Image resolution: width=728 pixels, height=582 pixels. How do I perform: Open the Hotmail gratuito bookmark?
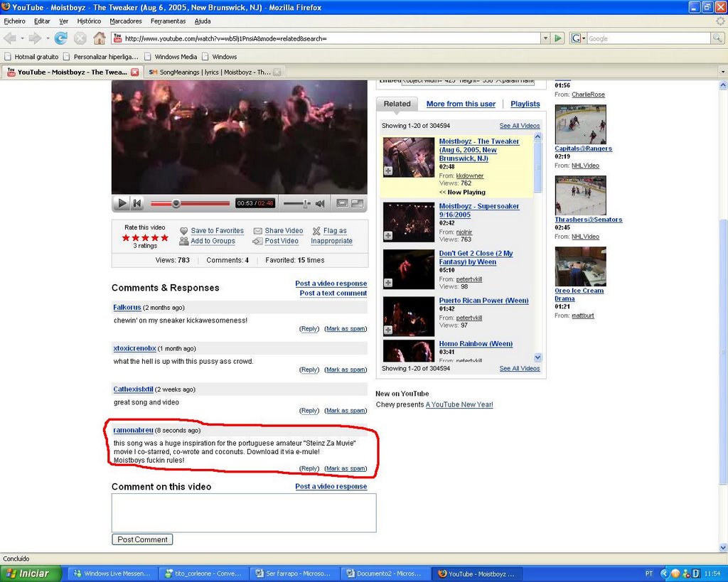pyautogui.click(x=31, y=57)
